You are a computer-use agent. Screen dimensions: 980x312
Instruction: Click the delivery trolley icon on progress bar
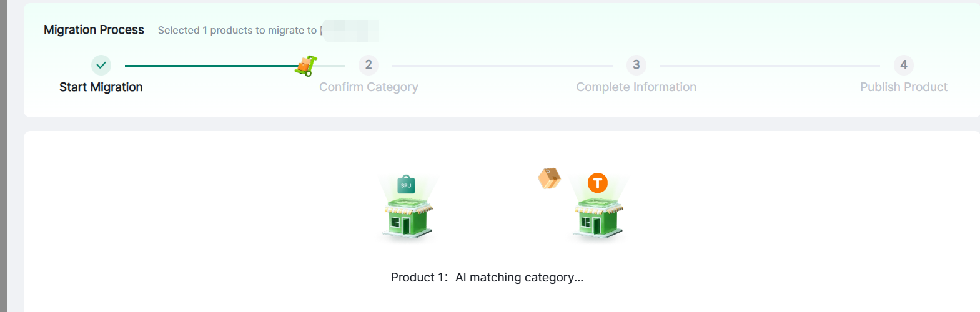point(305,66)
